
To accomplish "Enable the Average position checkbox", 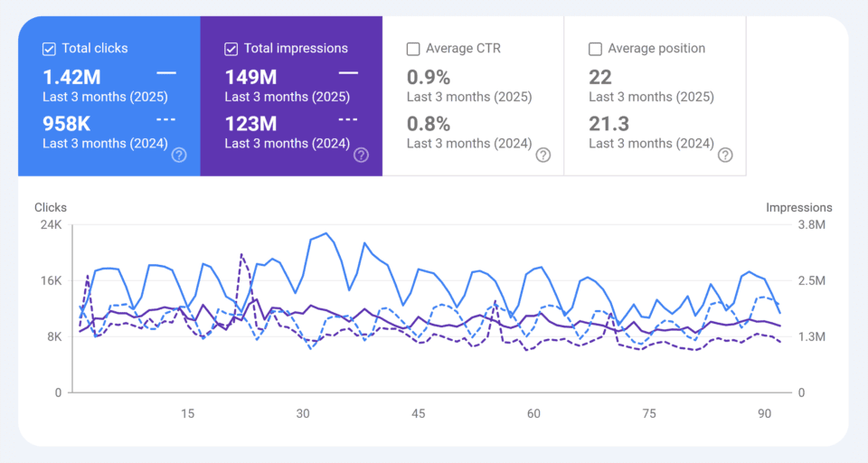I will 595,49.
